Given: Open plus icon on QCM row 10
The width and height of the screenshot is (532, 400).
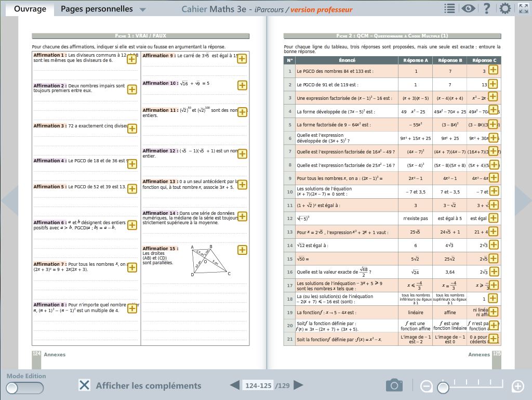Looking at the screenshot, I should [x=495, y=191].
